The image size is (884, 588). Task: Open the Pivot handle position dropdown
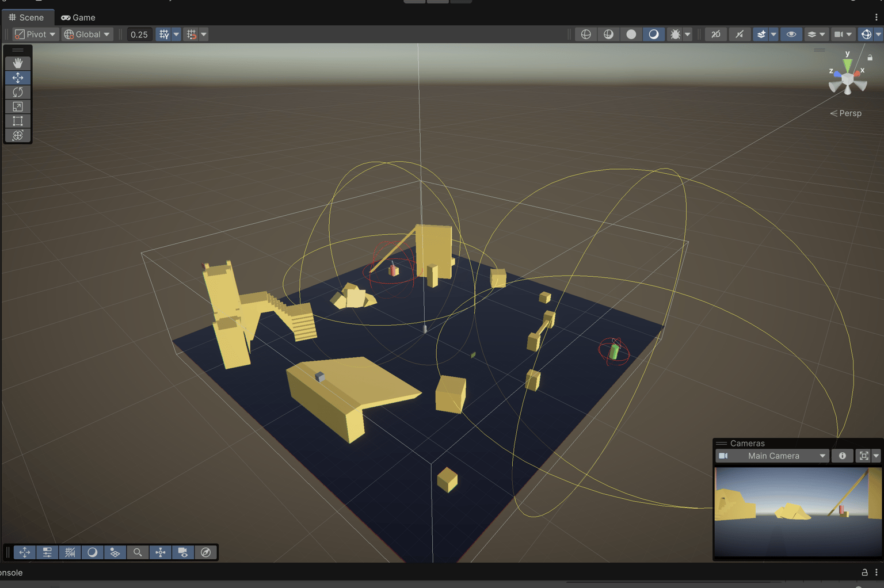pos(35,35)
